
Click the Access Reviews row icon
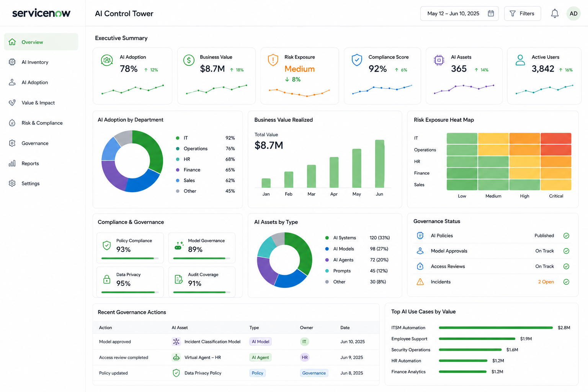(420, 266)
